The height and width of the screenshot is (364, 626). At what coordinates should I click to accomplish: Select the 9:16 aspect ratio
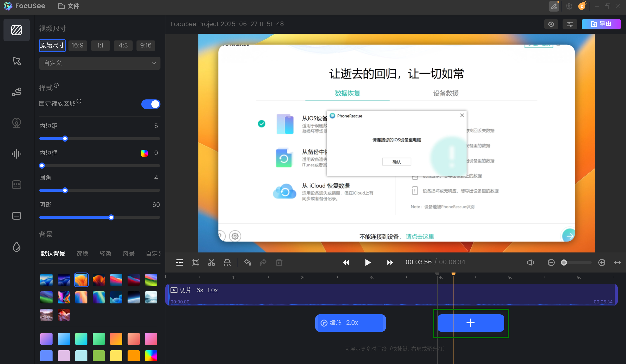pos(146,45)
